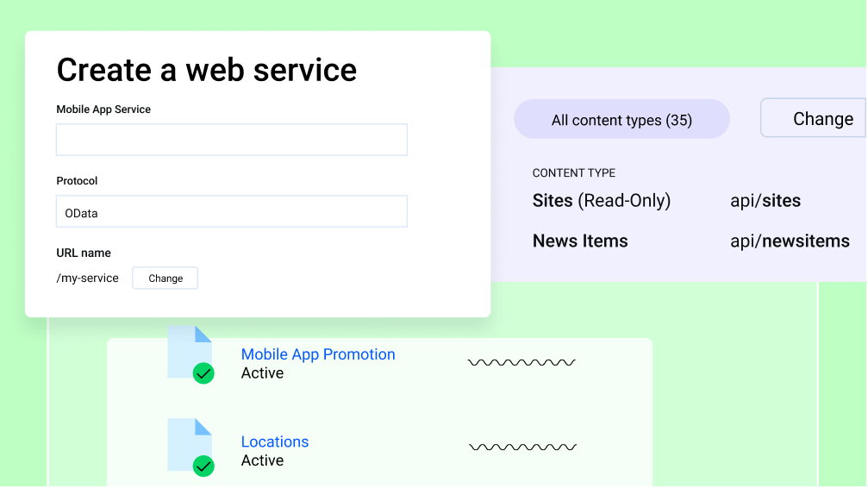Click green checkmark on Mobile App Promotion

point(203,373)
